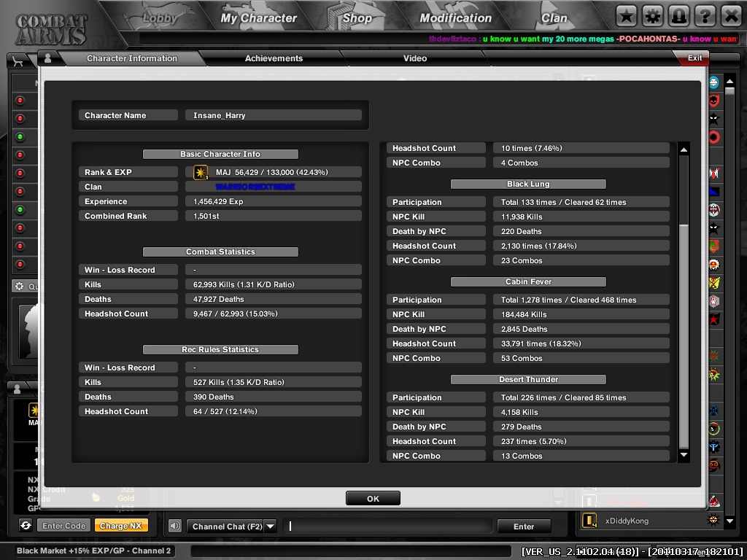
Task: Click the shopping cart icon under the logo
Action: tap(18, 61)
